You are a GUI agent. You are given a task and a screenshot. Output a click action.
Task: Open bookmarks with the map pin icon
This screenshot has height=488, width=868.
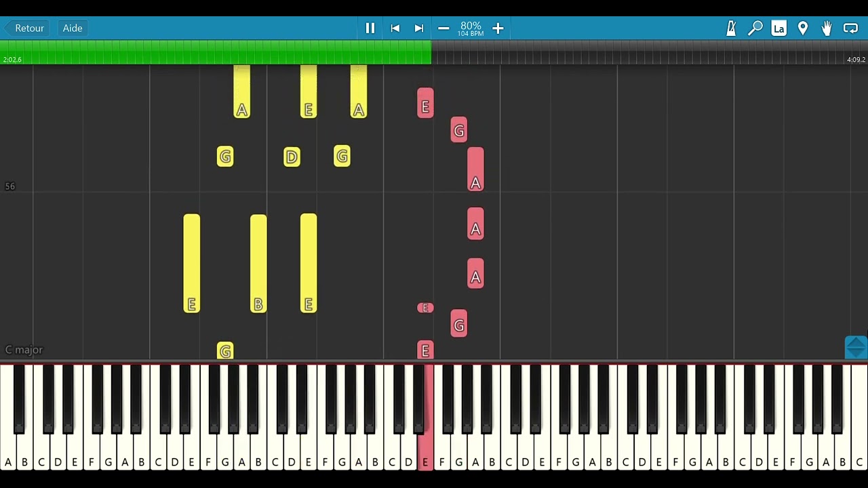803,28
